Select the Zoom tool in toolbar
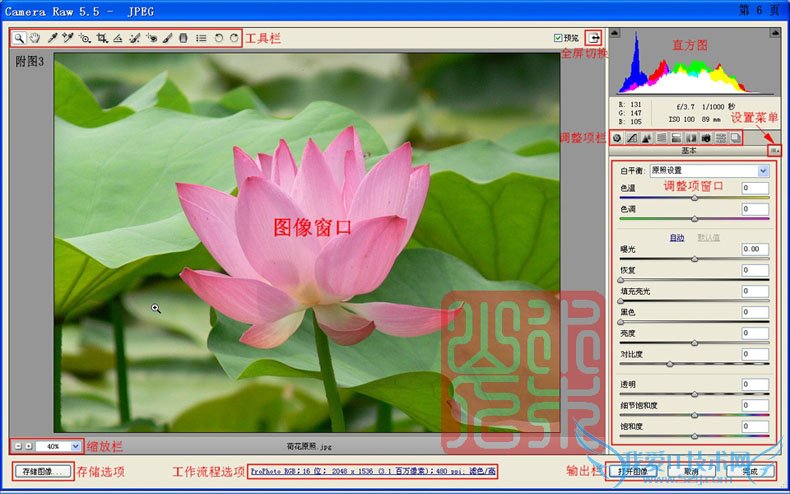790x494 pixels. pos(19,38)
